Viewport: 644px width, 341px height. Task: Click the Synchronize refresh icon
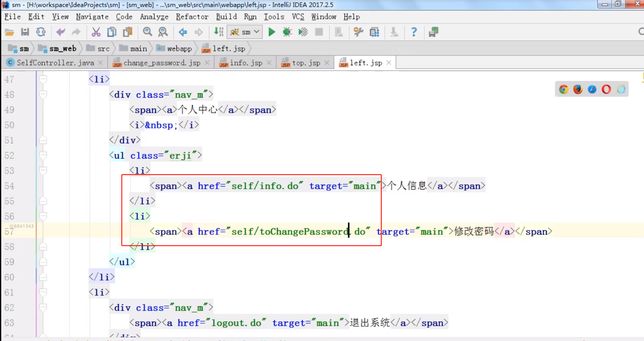(x=41, y=32)
